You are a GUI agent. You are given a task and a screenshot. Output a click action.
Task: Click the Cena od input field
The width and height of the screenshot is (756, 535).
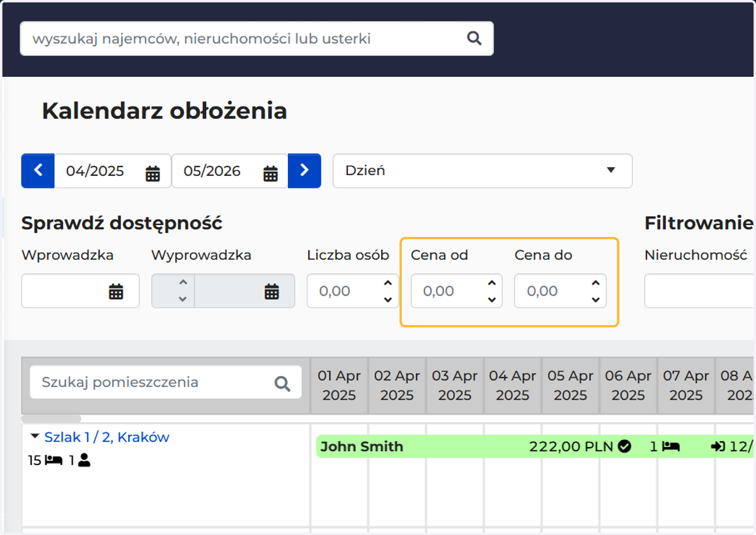(x=456, y=291)
